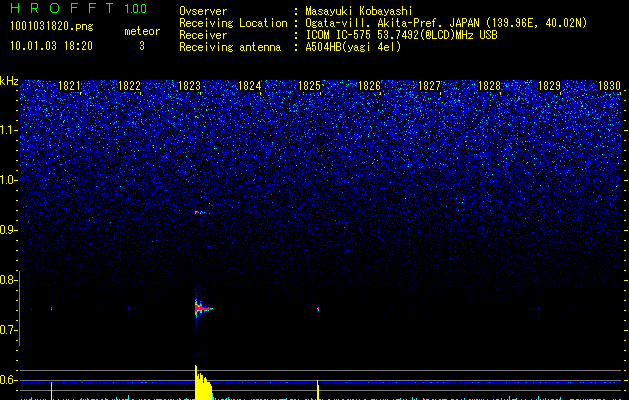Click the 1827 time marker
Screen dimensions: 629x400
coord(429,86)
